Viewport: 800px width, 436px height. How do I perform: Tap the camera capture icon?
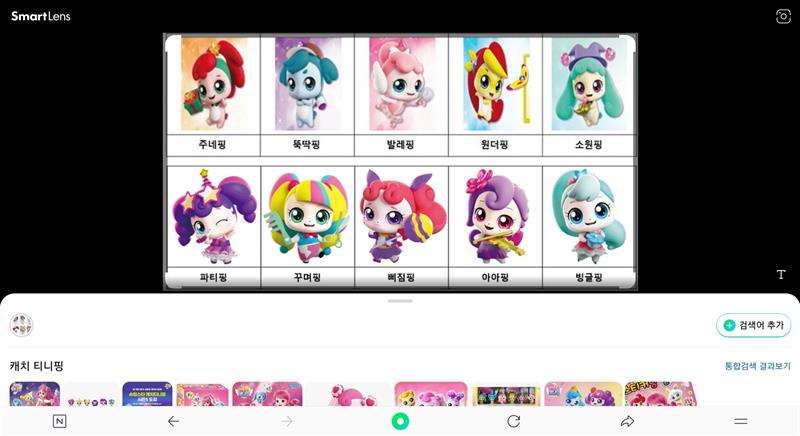[x=783, y=16]
